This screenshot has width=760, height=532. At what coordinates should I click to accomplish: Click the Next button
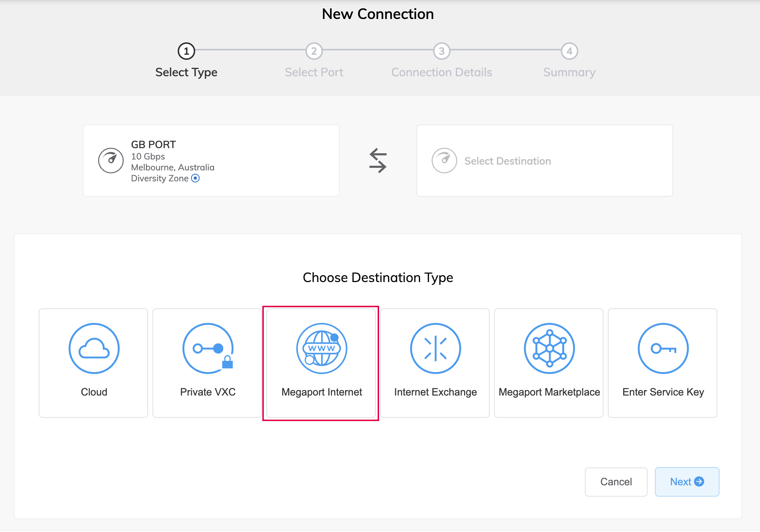click(687, 482)
